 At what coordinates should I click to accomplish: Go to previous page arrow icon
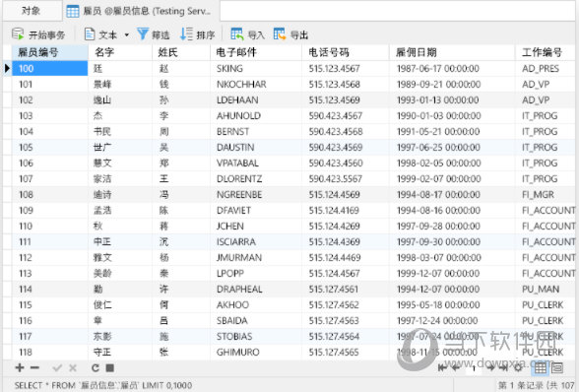tap(456, 367)
